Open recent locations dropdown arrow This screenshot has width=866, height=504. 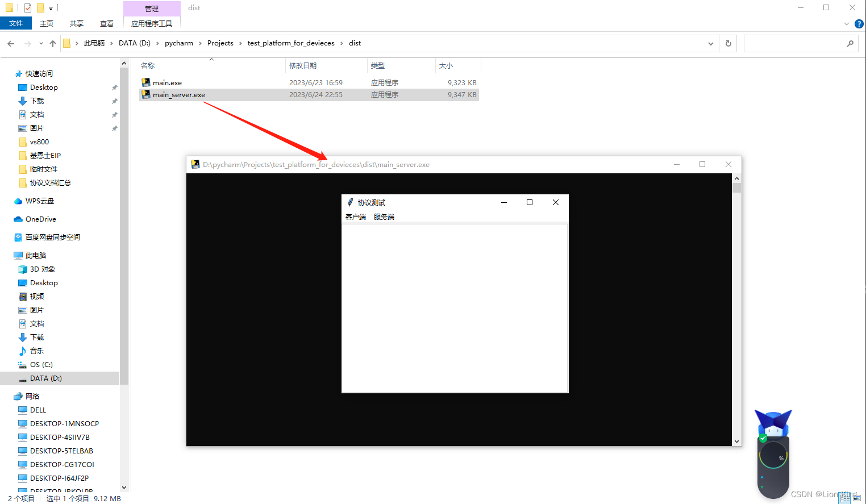[x=41, y=43]
